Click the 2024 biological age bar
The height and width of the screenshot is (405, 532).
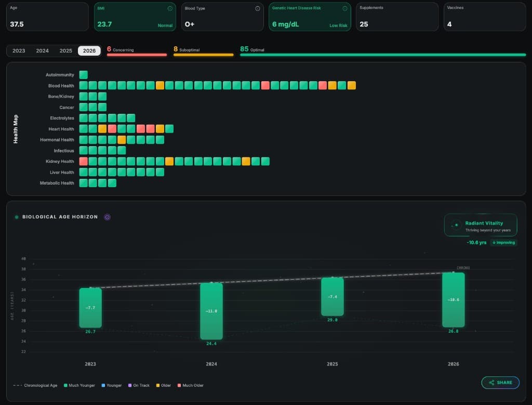tap(211, 311)
